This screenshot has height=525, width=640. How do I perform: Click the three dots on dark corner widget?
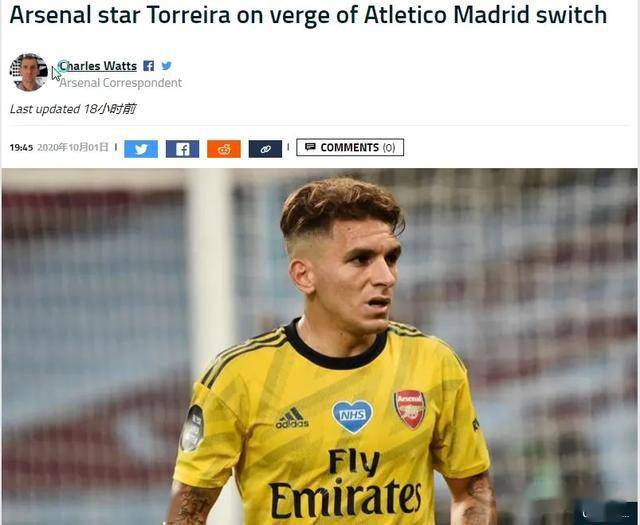(625, 516)
